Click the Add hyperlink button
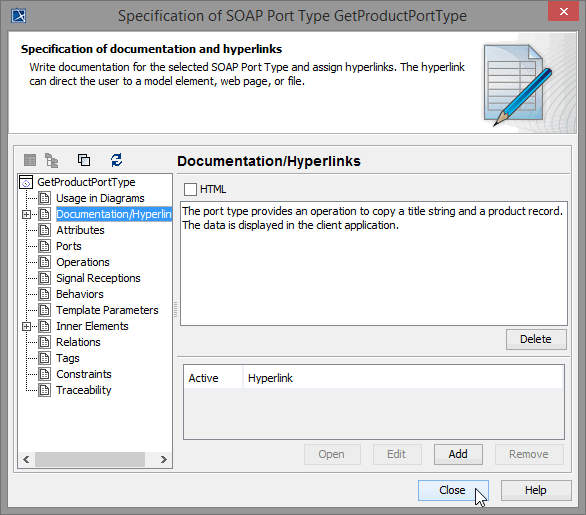Viewport: 586px width, 515px height. pos(458,454)
